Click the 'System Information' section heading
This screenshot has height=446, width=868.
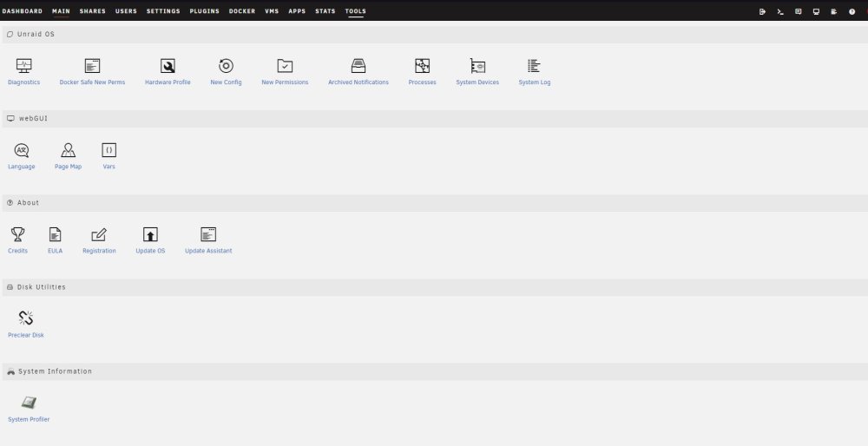coord(55,371)
